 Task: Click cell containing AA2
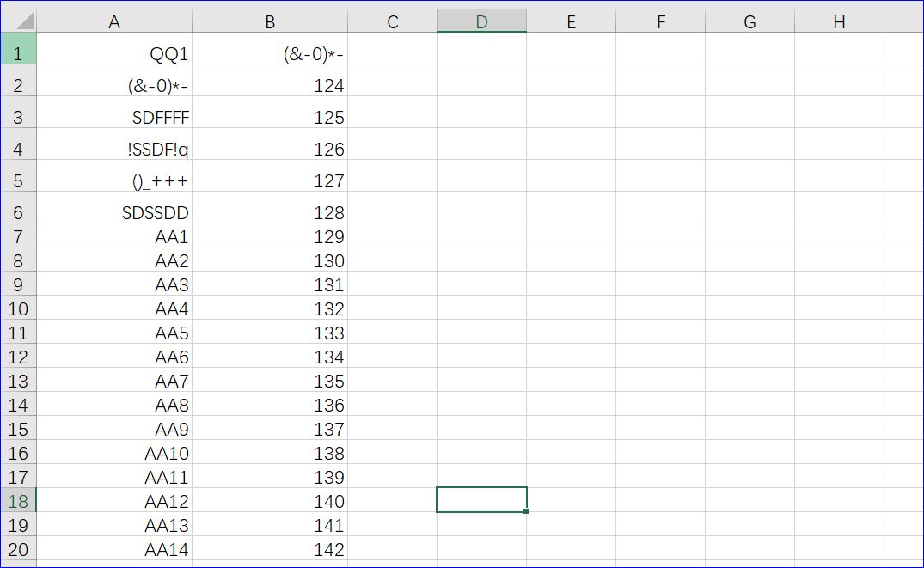coord(114,260)
